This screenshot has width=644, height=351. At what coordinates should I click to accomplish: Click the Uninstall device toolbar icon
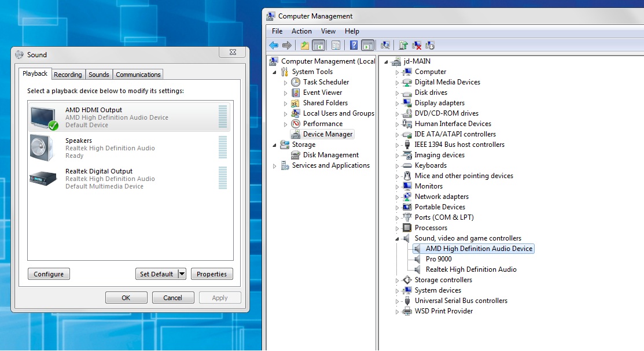(417, 45)
